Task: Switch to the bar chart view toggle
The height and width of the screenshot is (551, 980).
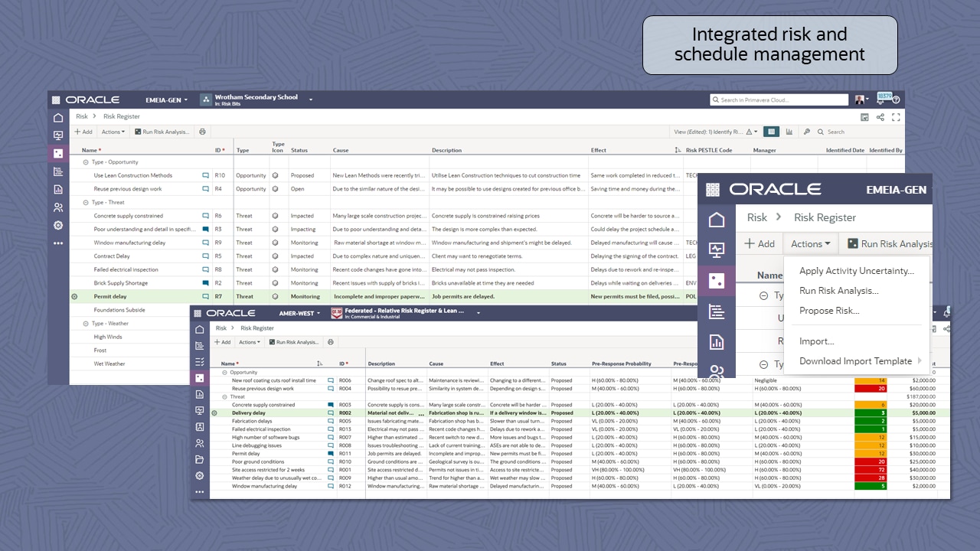Action: coord(789,132)
